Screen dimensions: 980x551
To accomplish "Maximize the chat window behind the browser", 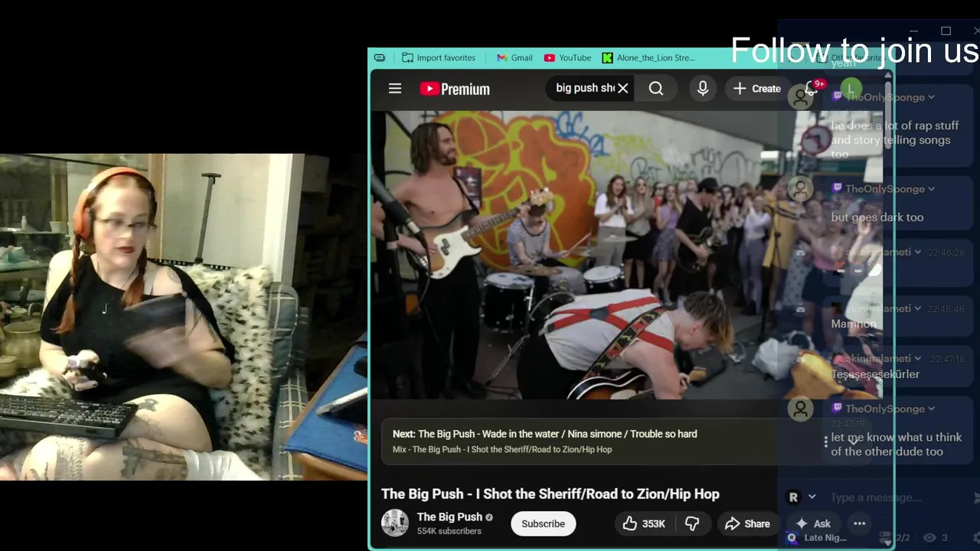I will tap(946, 31).
